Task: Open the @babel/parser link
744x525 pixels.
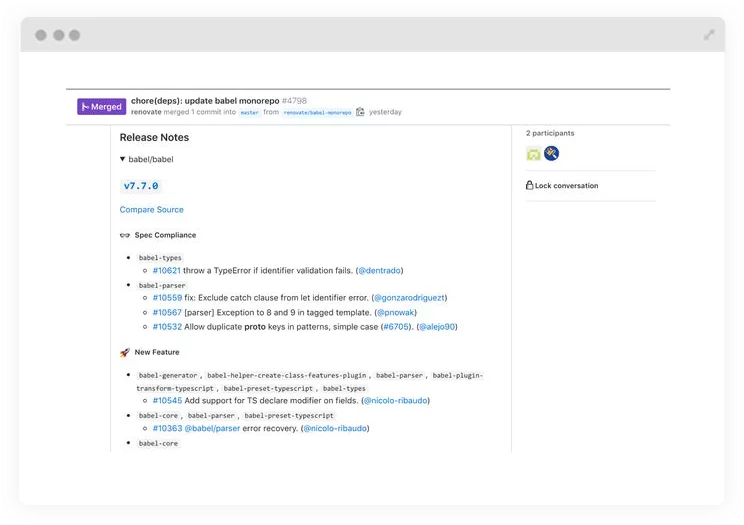Action: (212, 428)
